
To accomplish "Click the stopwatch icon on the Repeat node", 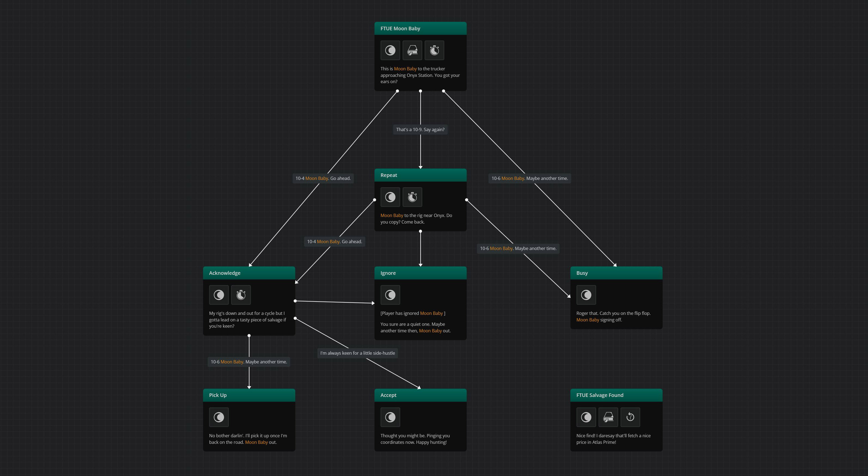I will (412, 197).
